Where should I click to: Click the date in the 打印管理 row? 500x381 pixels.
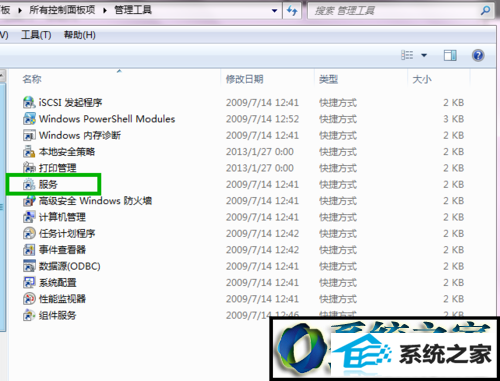click(260, 168)
